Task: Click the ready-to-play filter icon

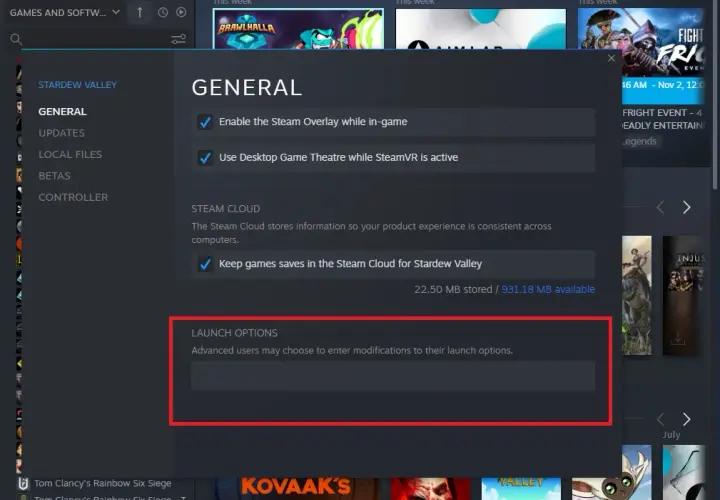Action: (x=181, y=12)
